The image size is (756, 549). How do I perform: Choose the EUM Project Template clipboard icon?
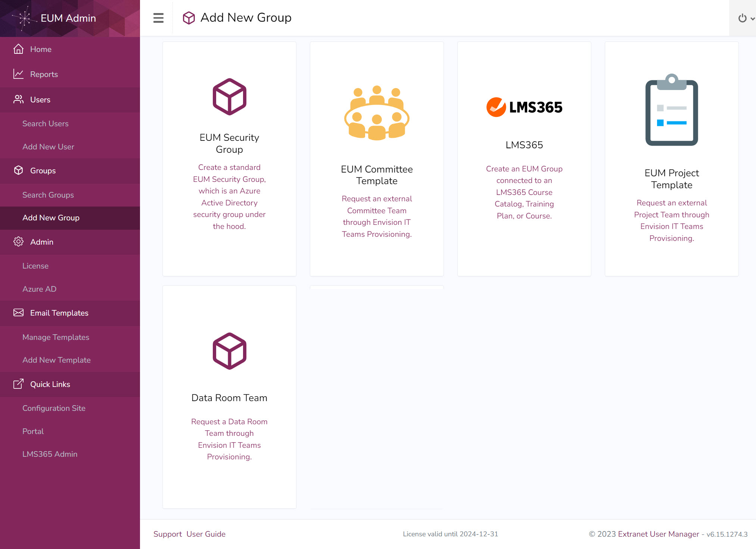click(x=671, y=110)
